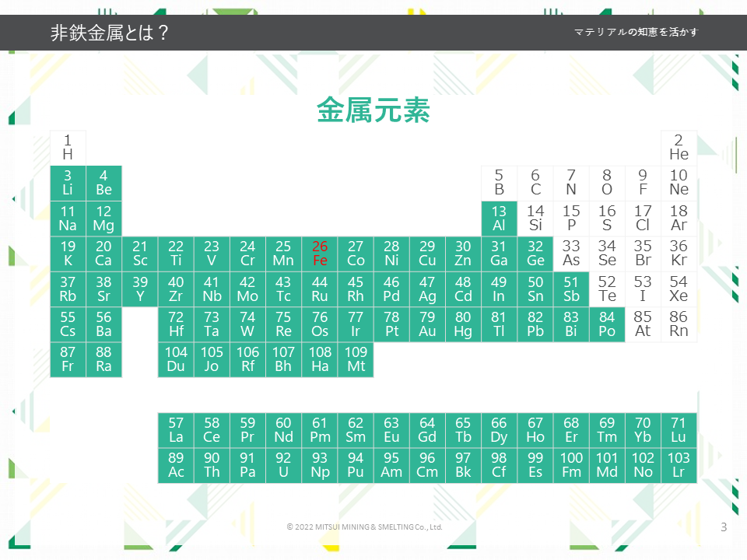Click the radon Rn element cell
747x560 pixels.
pos(679,324)
